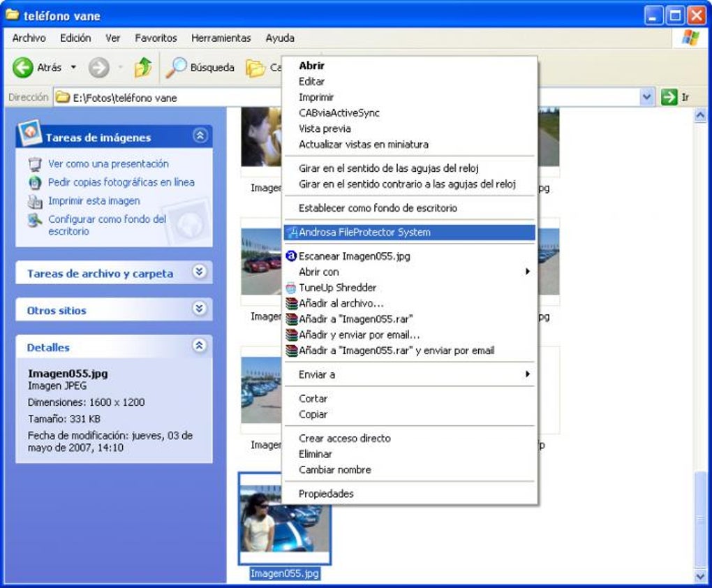This screenshot has height=588, width=712.
Task: Choose Añadir a "Imagen055.rar" entry
Action: pyautogui.click(x=409, y=319)
